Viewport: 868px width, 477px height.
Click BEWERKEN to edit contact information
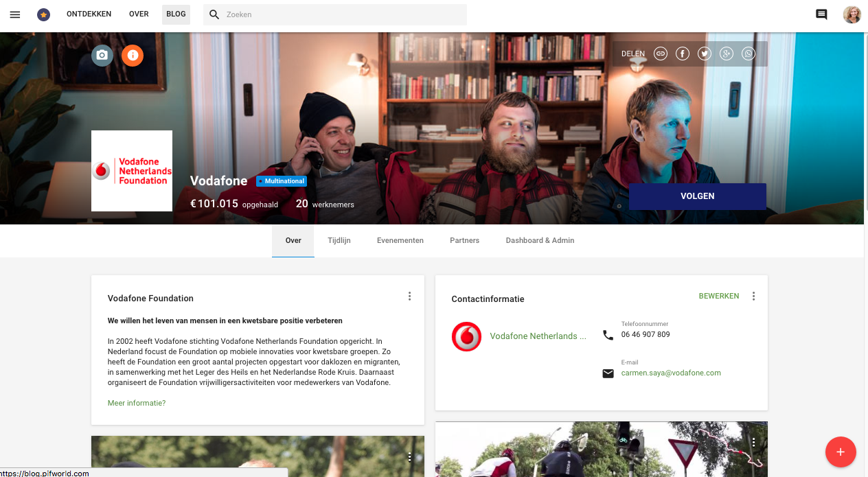pos(719,296)
